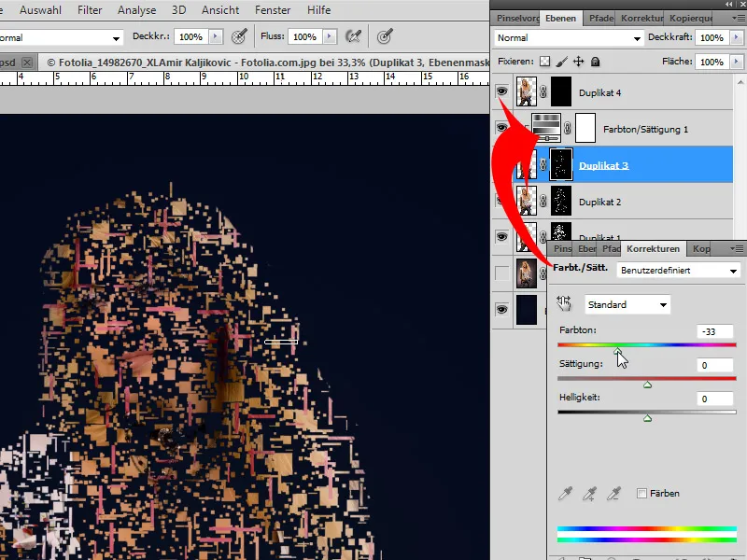
Task: Click the brush Deckkr. 100% field
Action: pos(191,36)
